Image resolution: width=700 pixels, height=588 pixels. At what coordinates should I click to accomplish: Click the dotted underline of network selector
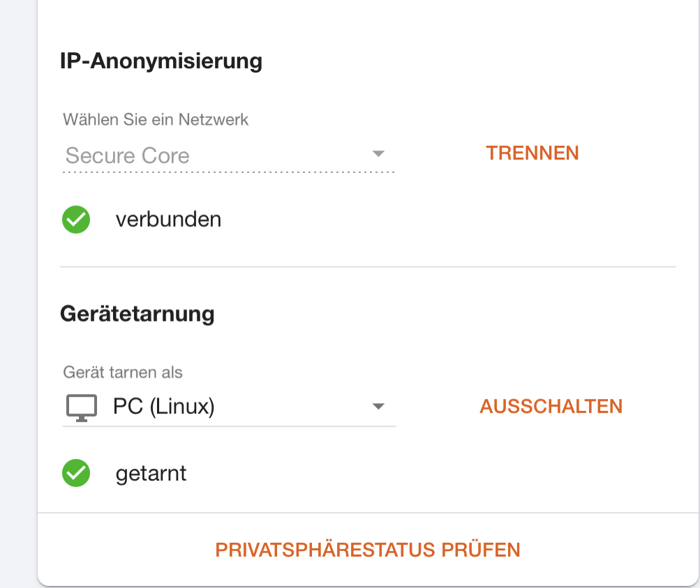[x=229, y=172]
